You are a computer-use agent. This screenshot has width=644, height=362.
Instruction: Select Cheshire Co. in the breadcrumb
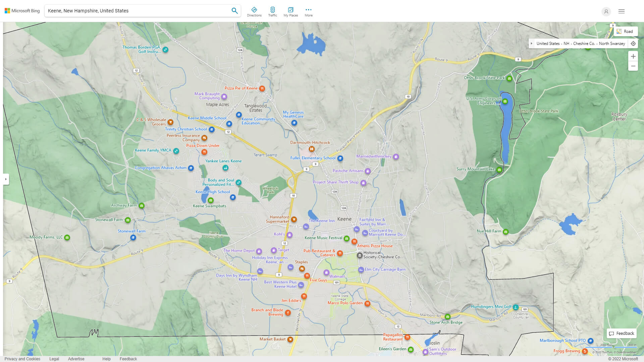coord(584,43)
